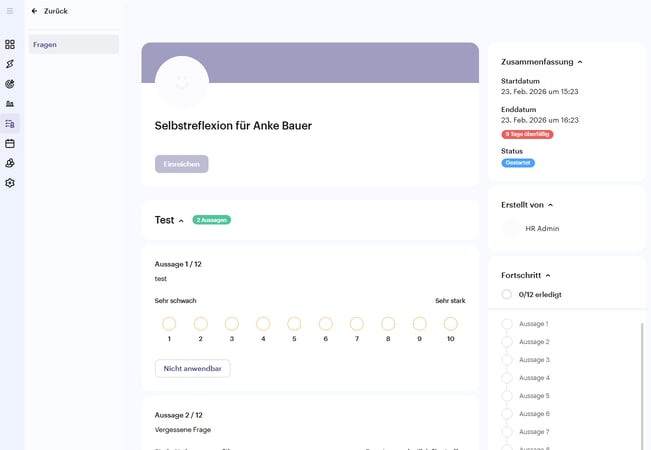
Task: Click the HR Admin name
Action: (542, 229)
